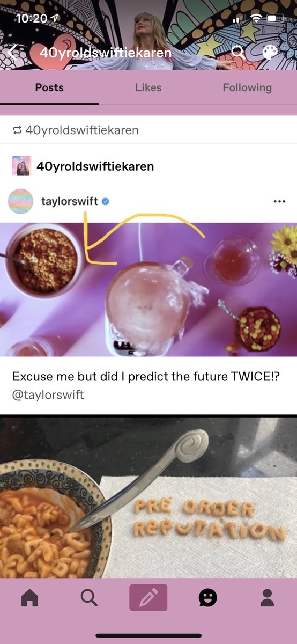
Task: Switch to the Likes tab
Action: (148, 87)
